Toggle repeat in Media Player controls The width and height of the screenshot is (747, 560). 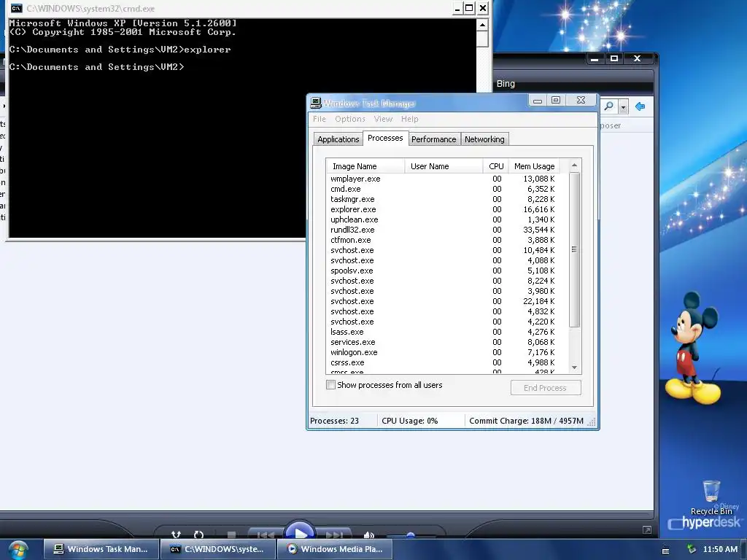pos(198,534)
